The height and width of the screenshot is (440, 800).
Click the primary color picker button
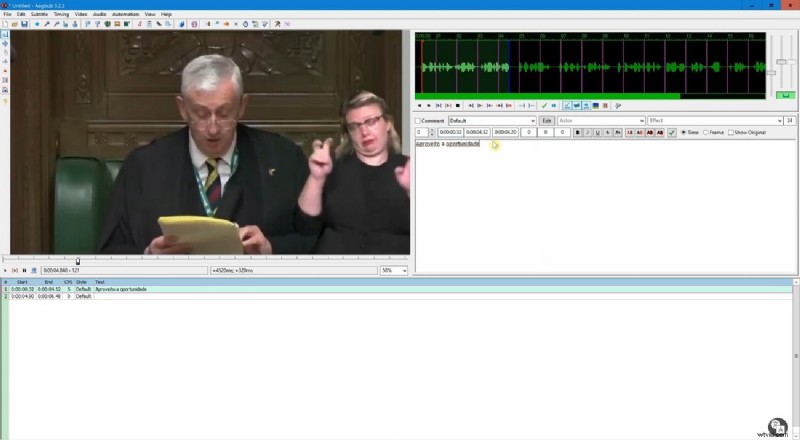pos(628,132)
